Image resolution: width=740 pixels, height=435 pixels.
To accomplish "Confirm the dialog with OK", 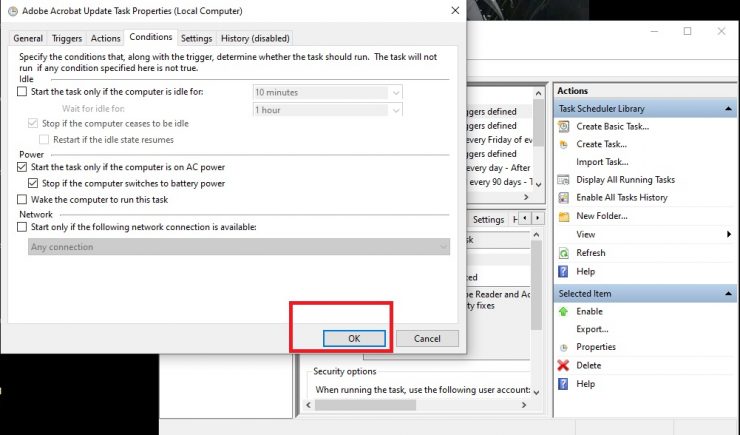I will 354,338.
